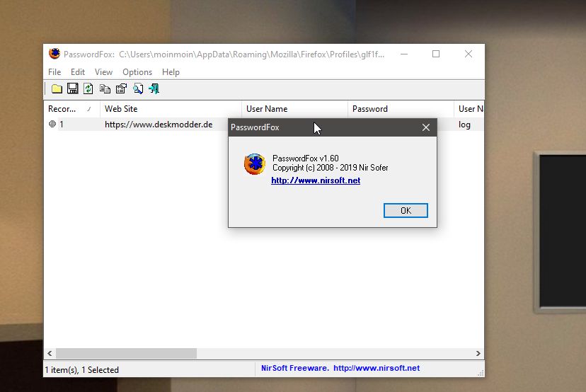
Task: Refresh the password list toolbar icon
Action: 88,88
